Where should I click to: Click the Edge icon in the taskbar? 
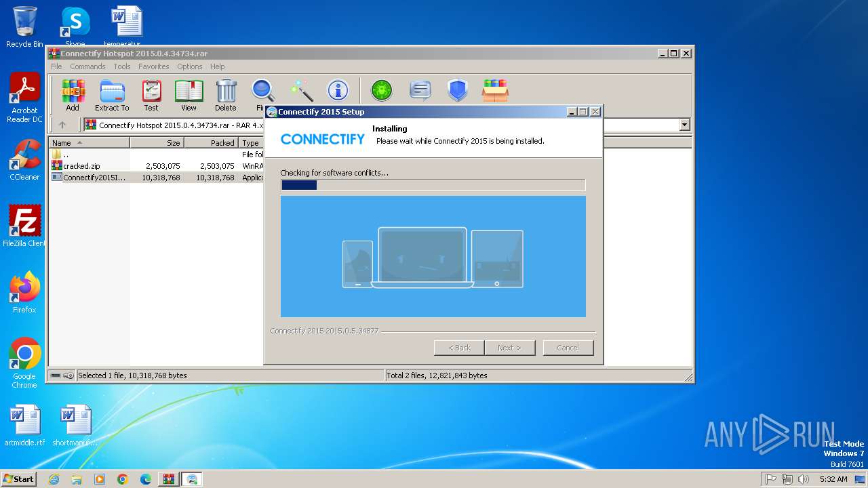point(146,479)
